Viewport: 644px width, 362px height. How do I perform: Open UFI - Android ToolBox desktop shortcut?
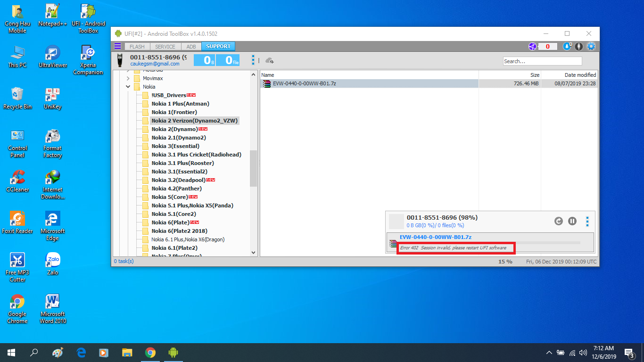point(88,19)
